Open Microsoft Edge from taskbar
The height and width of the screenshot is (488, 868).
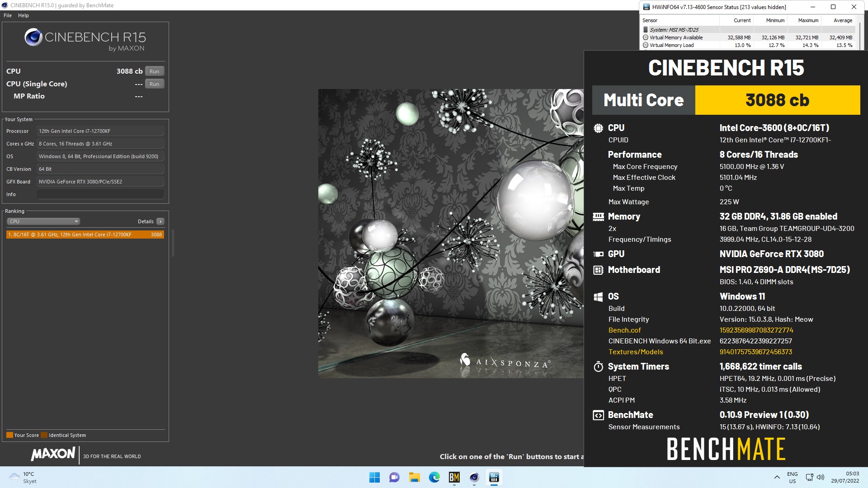[434, 478]
